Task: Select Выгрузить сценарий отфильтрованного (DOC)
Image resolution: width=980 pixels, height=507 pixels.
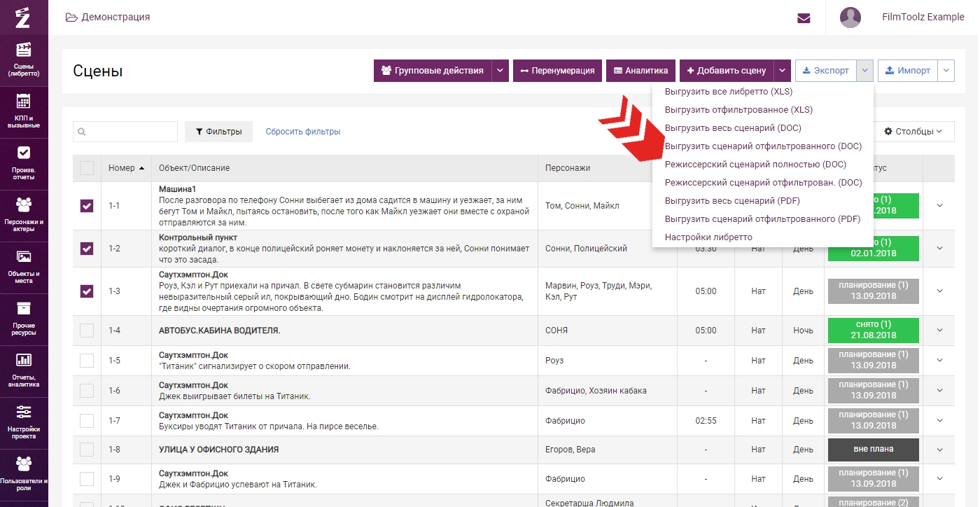Action: point(763,146)
